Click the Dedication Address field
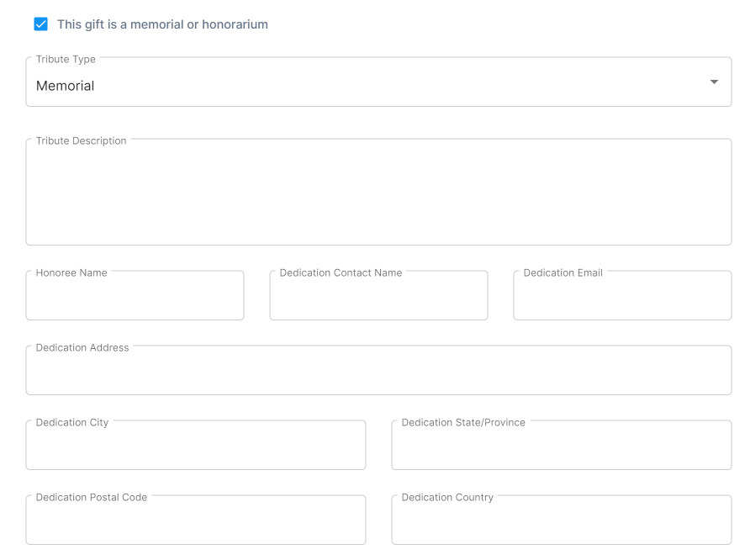745x560 pixels. tap(378, 373)
